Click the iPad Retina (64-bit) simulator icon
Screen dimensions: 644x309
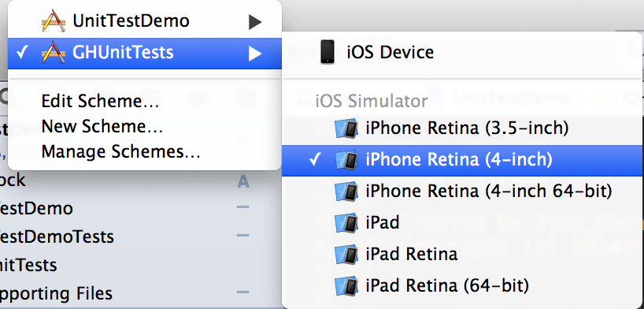click(x=346, y=285)
